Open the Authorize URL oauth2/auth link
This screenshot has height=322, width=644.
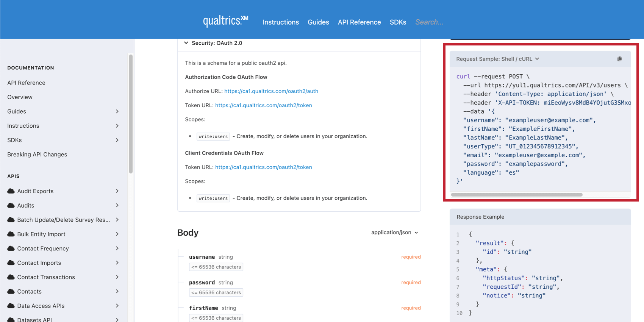pos(271,91)
